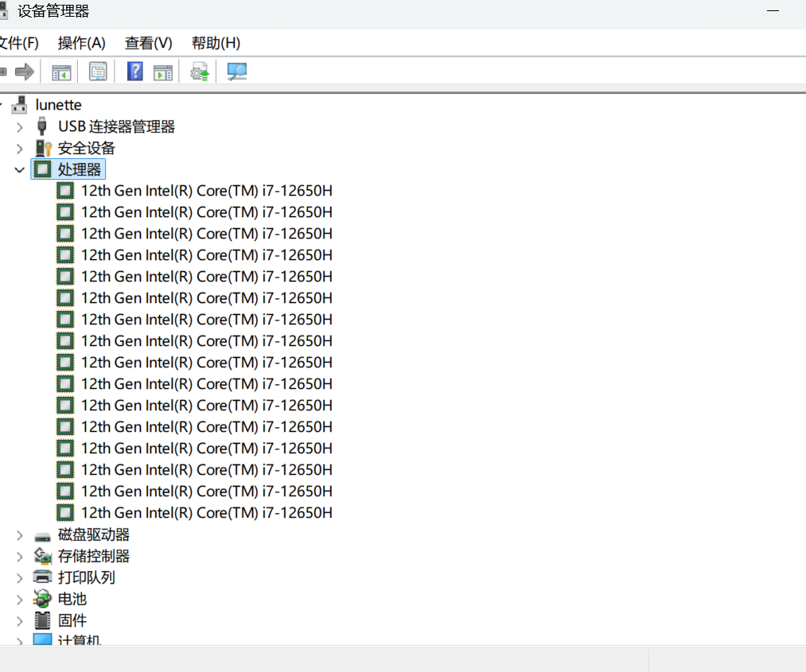Toggle the show/hide console tree toolbar icon

[62, 72]
